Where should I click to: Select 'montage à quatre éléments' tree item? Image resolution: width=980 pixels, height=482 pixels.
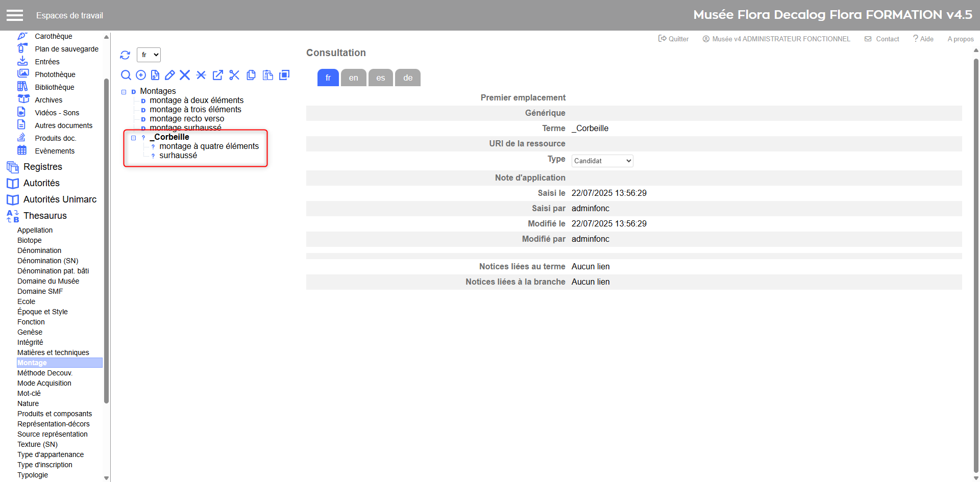click(x=209, y=146)
